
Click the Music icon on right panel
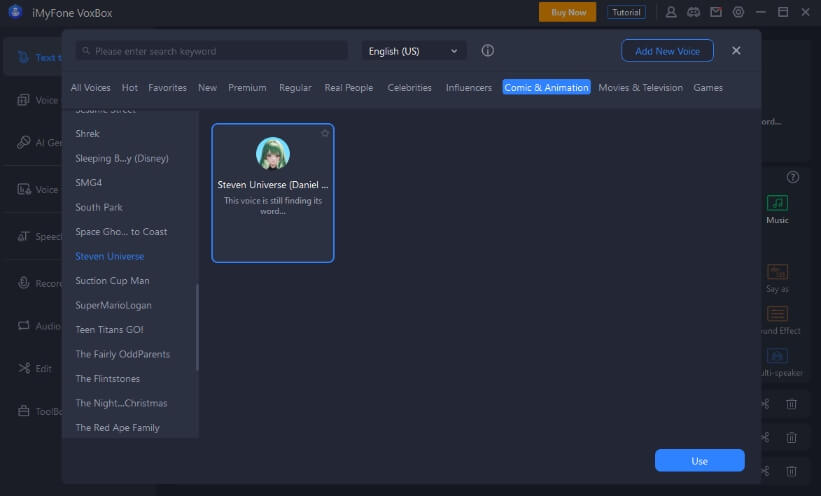(777, 203)
